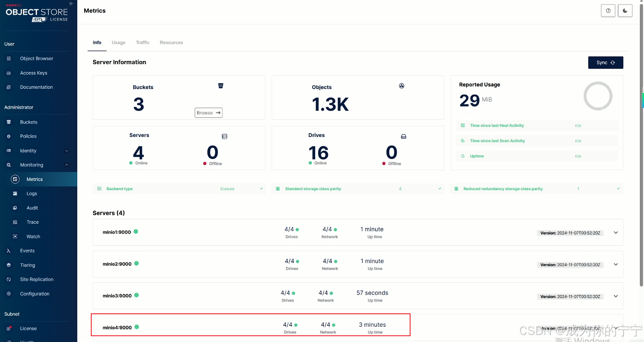Toggle dark mode with moon icon
Image resolution: width=644 pixels, height=342 pixels.
pyautogui.click(x=625, y=11)
